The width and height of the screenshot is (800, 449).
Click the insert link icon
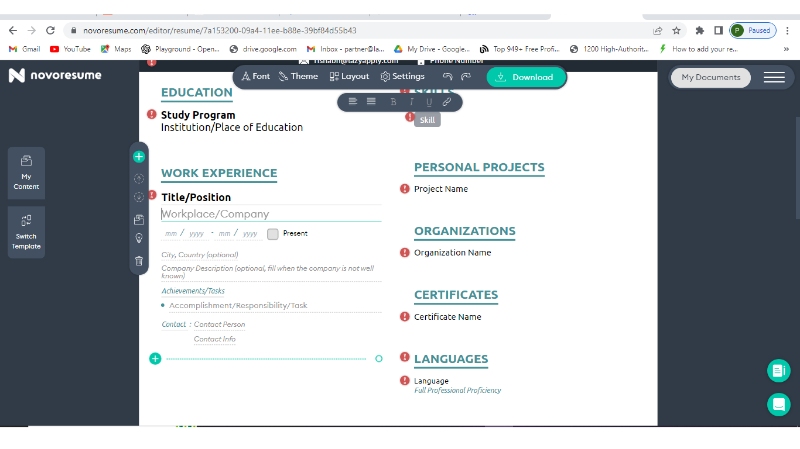[x=447, y=102]
